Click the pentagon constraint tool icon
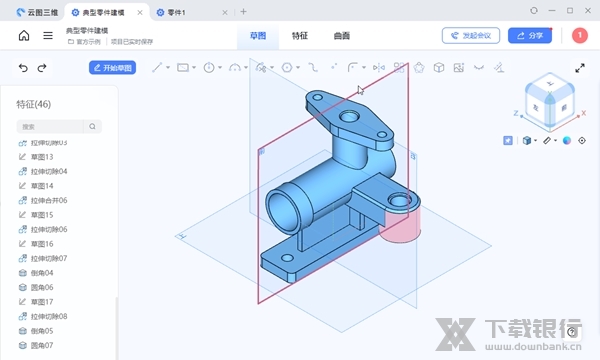Viewport: 600px width, 360px height. (x=419, y=68)
